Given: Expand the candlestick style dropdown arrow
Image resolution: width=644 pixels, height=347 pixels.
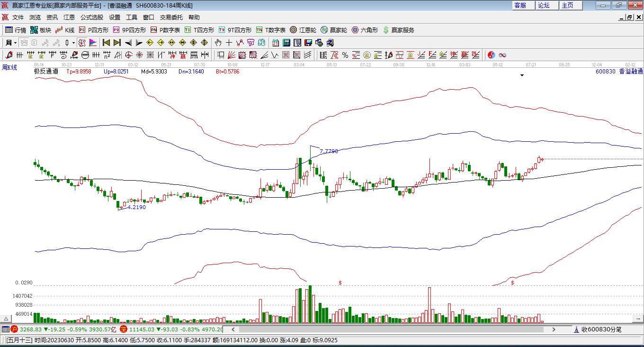Looking at the screenshot, I should 73,43.
